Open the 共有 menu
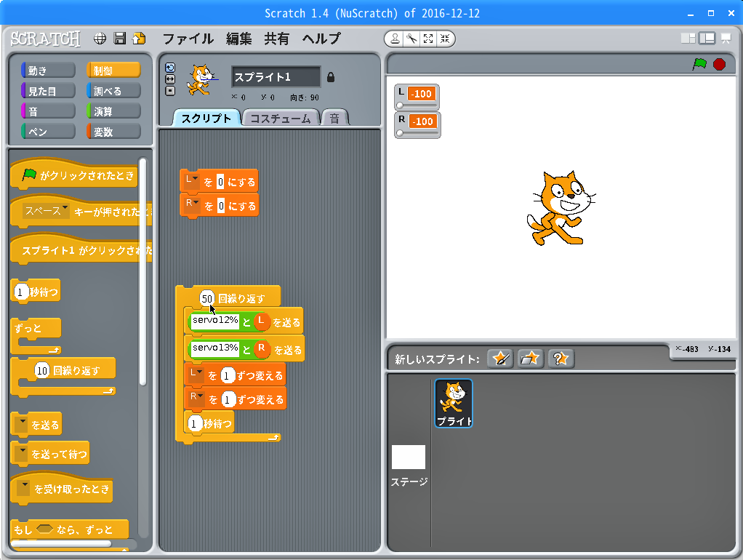 (x=277, y=39)
